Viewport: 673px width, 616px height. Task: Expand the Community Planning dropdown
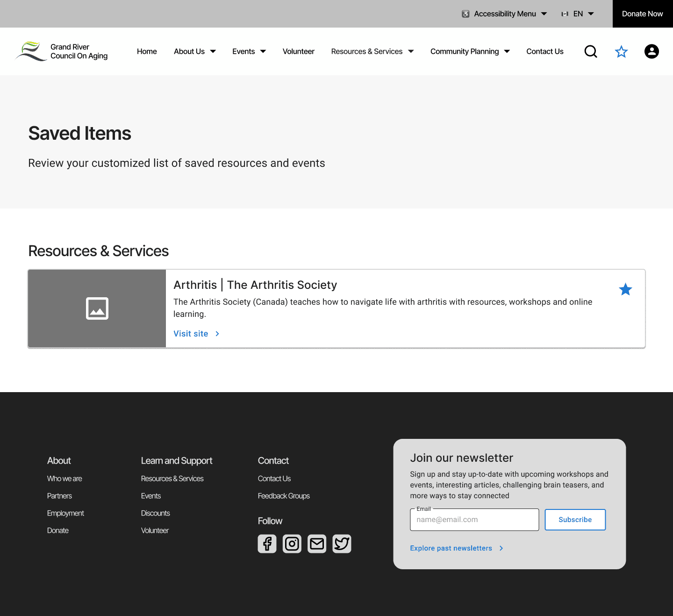click(x=470, y=51)
